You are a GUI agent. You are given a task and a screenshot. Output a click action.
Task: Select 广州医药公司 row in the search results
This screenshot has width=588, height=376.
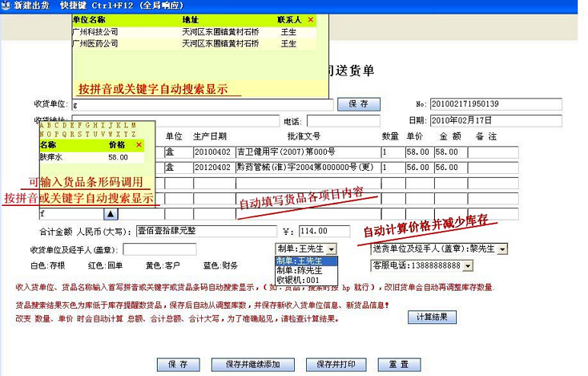click(x=194, y=43)
